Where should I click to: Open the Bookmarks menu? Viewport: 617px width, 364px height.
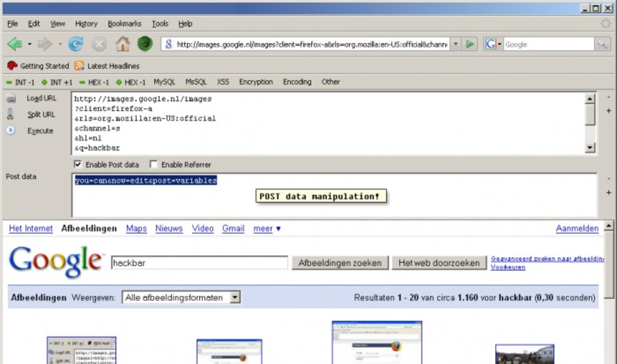click(124, 24)
